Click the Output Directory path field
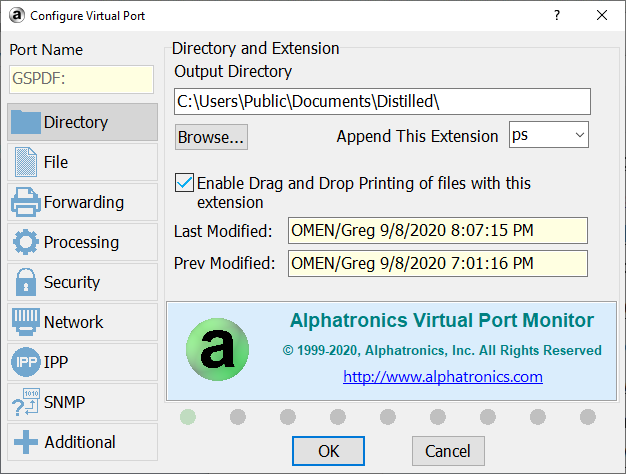The image size is (626, 474). pyautogui.click(x=382, y=101)
